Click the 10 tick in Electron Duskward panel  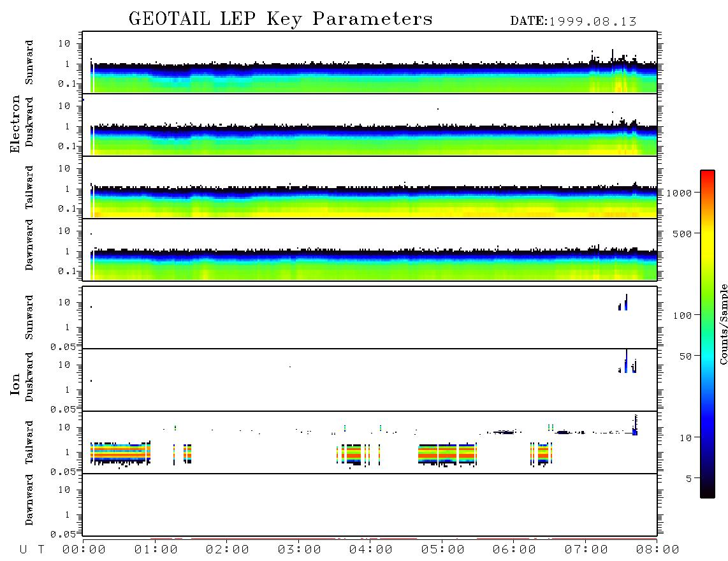(64, 106)
